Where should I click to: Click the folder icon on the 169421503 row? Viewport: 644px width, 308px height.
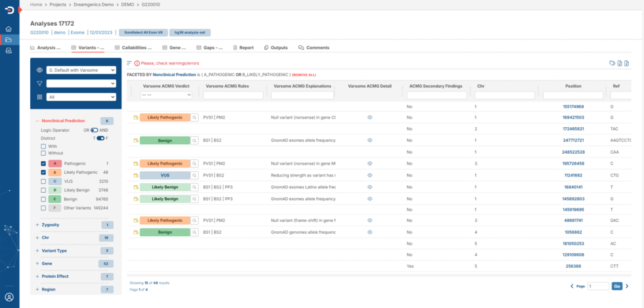click(136, 118)
